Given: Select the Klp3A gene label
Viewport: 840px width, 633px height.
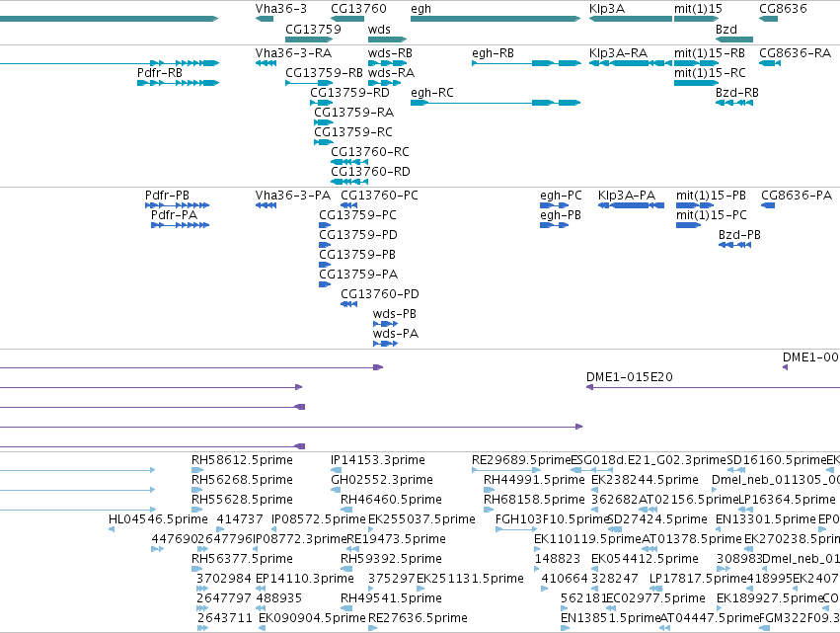Looking at the screenshot, I should click(x=606, y=9).
